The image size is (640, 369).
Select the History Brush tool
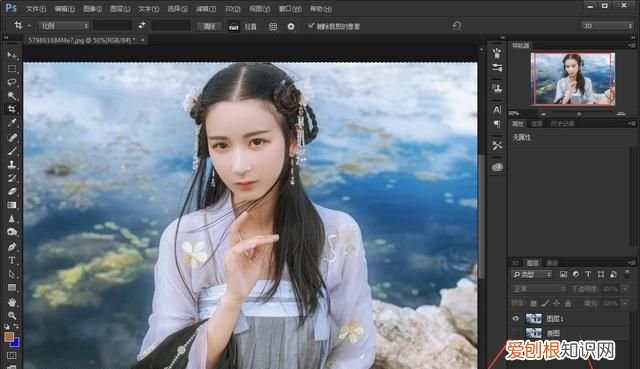coord(12,178)
